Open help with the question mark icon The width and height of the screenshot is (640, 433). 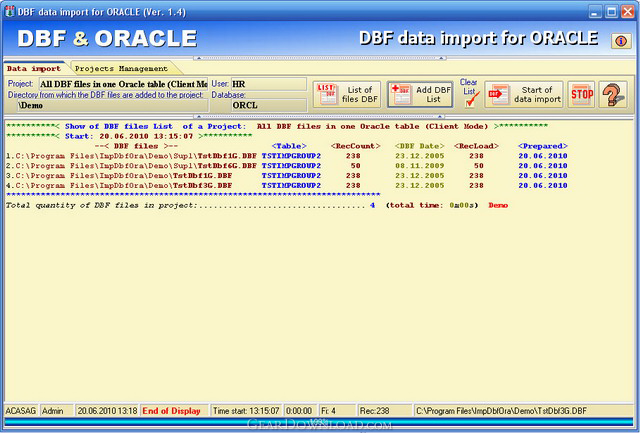[613, 95]
